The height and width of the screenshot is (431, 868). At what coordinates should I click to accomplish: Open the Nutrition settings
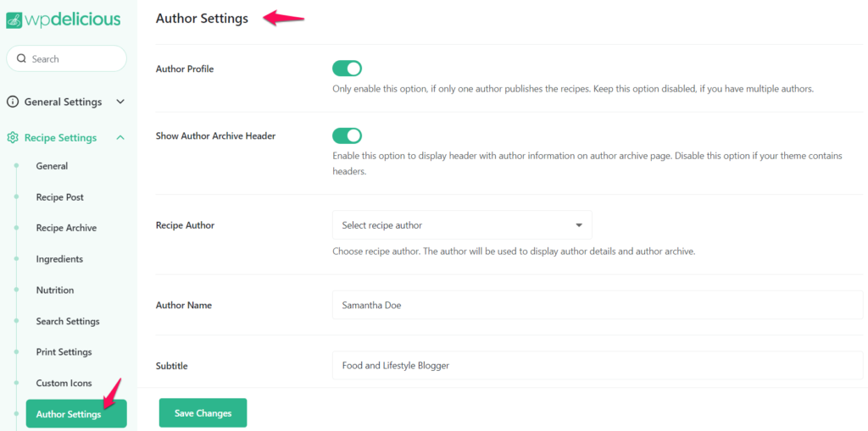(55, 290)
